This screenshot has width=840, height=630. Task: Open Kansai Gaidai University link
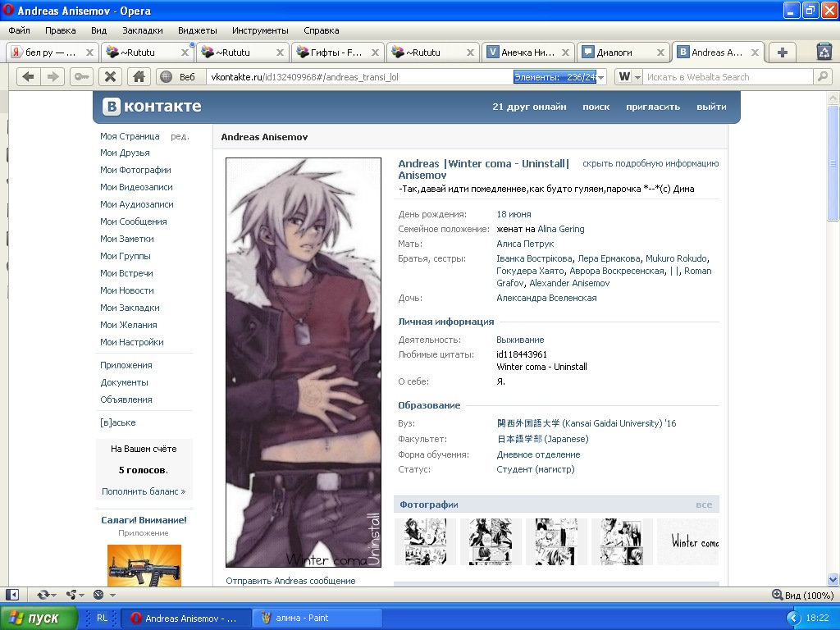click(x=586, y=423)
